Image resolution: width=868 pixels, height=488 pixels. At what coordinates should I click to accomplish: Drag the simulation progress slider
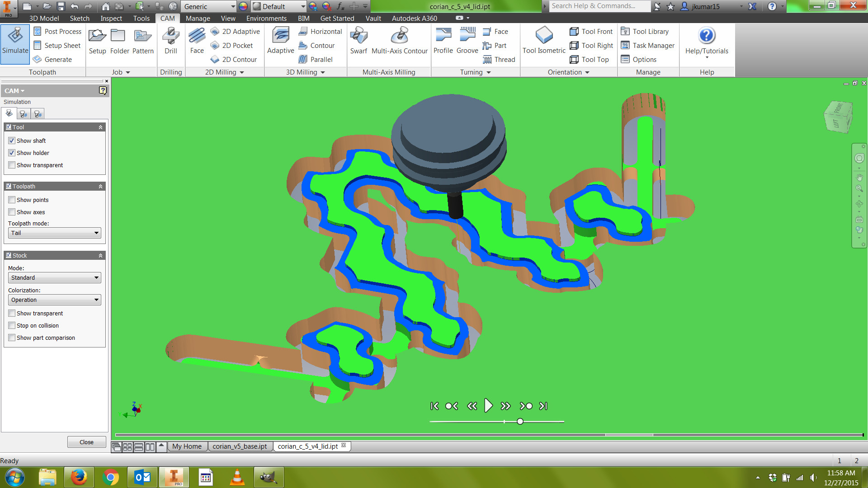click(519, 421)
